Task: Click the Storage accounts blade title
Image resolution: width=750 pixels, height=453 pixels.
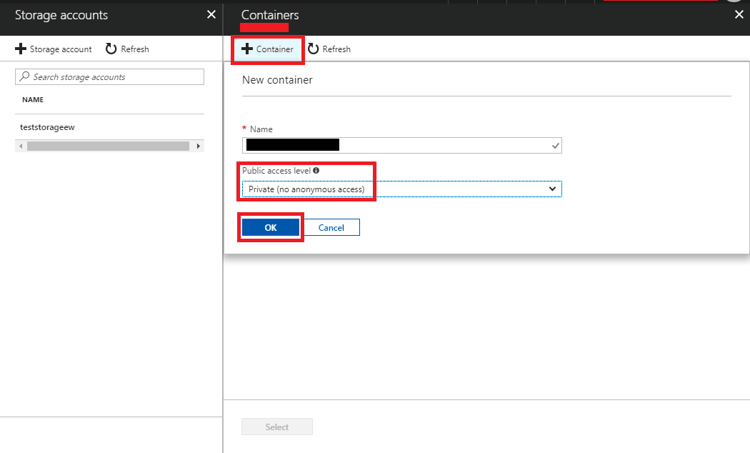Action: pos(61,15)
